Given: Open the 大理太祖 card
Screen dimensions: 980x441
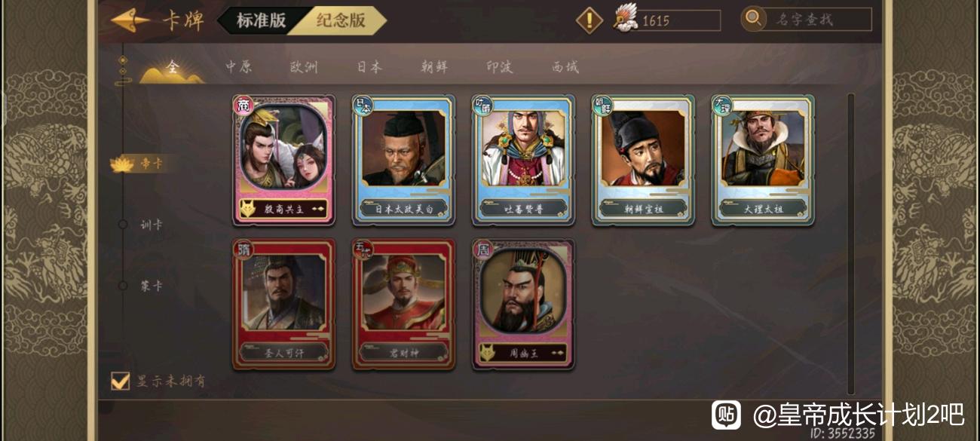Looking at the screenshot, I should tap(763, 160).
